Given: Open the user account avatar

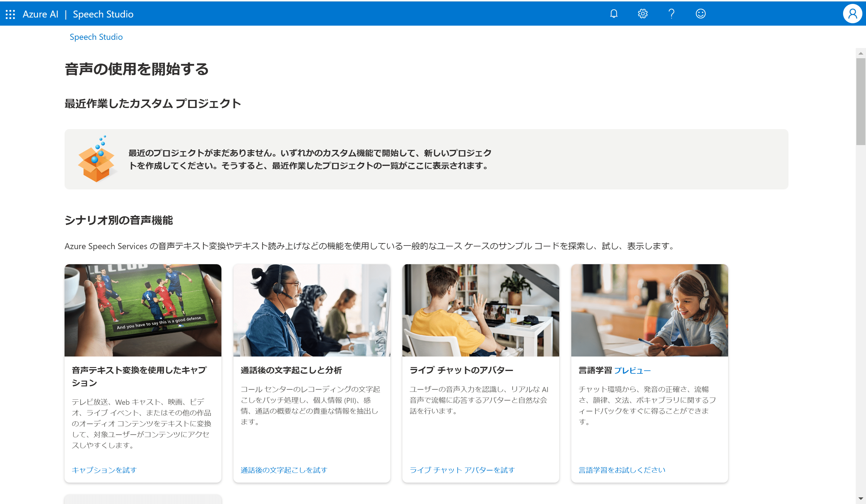Looking at the screenshot, I should 852,14.
